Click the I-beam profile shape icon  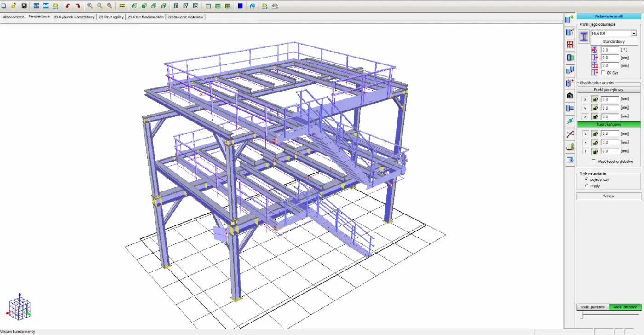(584, 37)
